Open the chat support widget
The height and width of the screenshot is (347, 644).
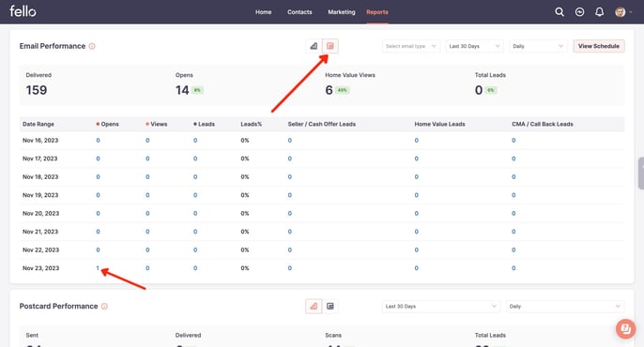(x=625, y=328)
